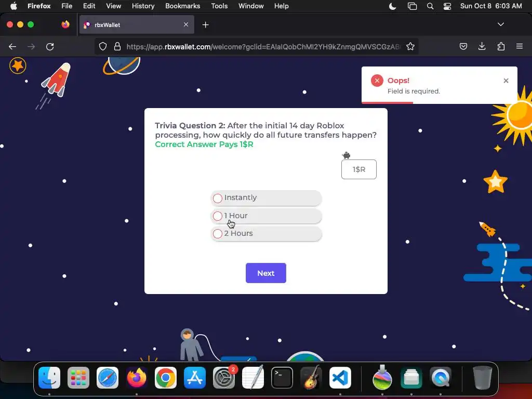The width and height of the screenshot is (532, 399).
Task: Open the Tools menu
Action: (219, 6)
